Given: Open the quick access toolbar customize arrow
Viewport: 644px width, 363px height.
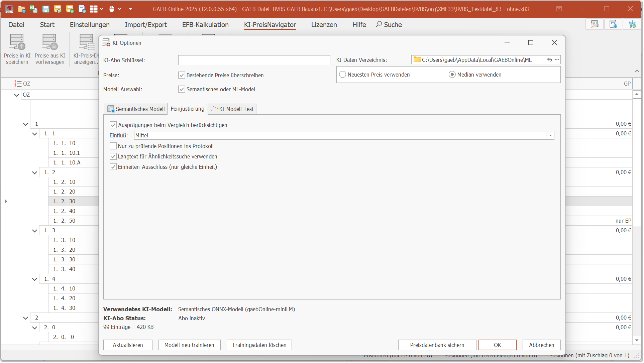Looking at the screenshot, I should pos(130,9).
